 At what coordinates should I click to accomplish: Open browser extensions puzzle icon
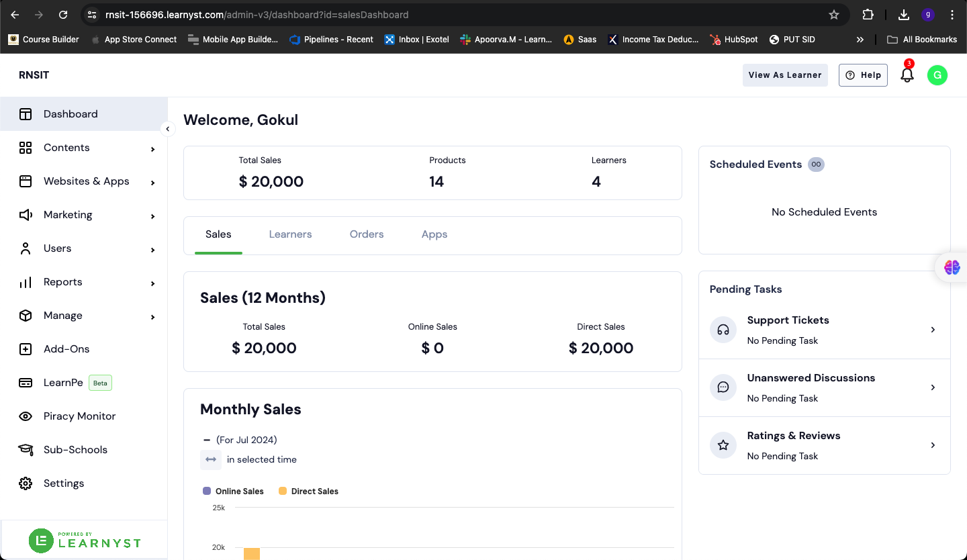tap(868, 15)
